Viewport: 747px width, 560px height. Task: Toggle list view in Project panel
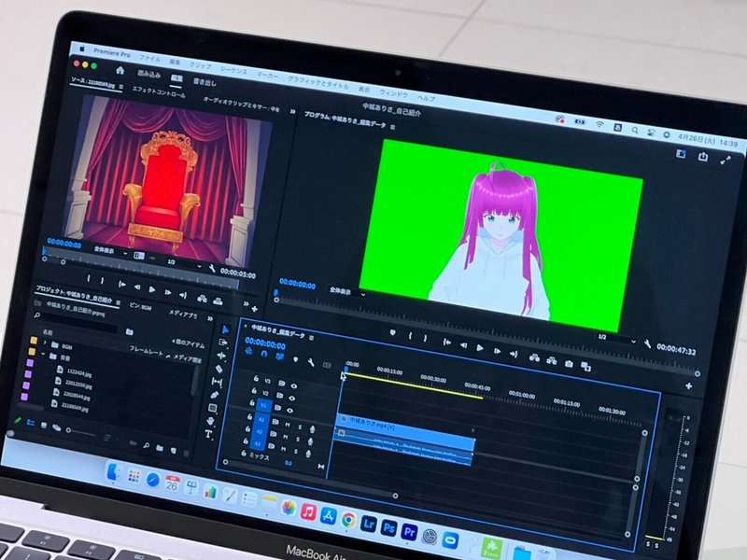[31, 423]
